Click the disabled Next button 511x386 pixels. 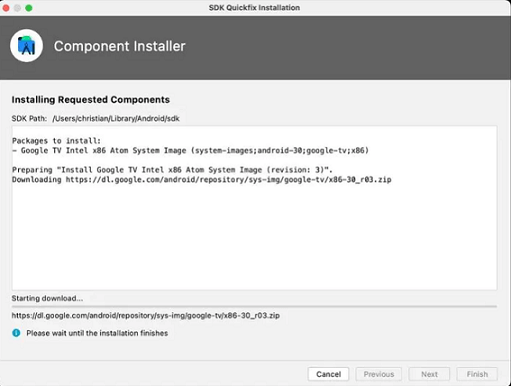coord(429,374)
